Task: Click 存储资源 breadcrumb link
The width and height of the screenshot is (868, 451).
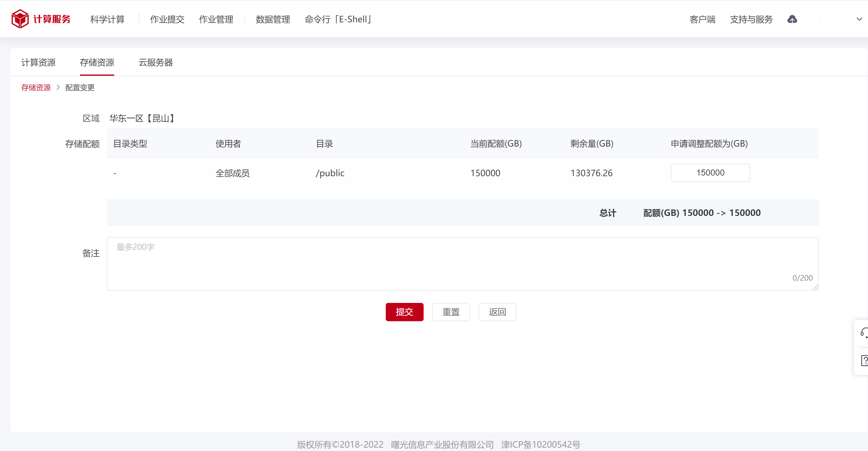Action: point(36,88)
